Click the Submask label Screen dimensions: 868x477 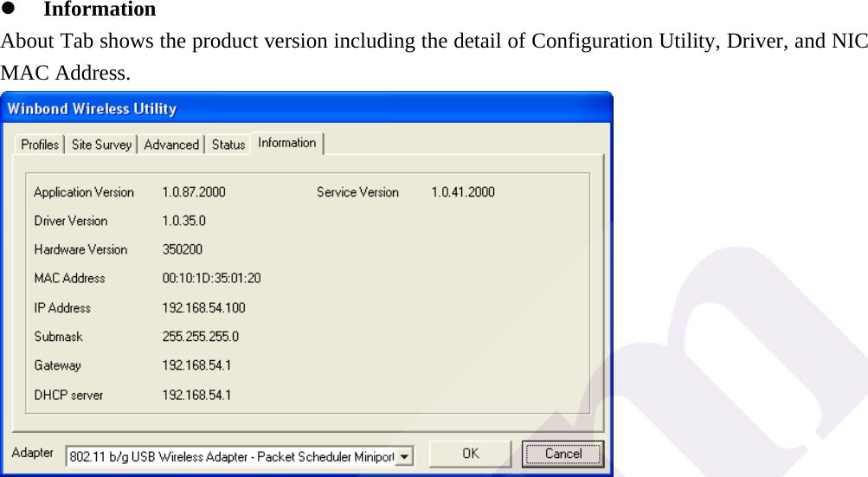59,337
